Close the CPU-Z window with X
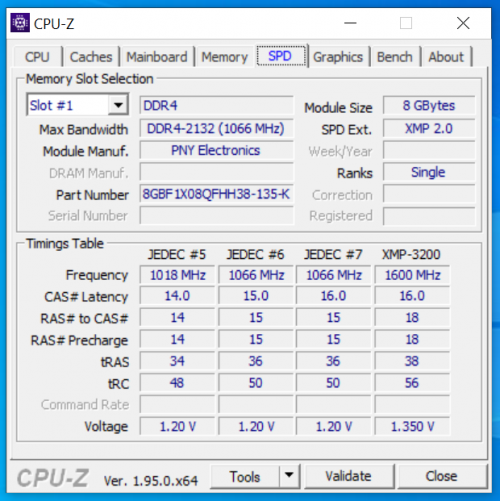The width and height of the screenshot is (500, 501). [463, 23]
